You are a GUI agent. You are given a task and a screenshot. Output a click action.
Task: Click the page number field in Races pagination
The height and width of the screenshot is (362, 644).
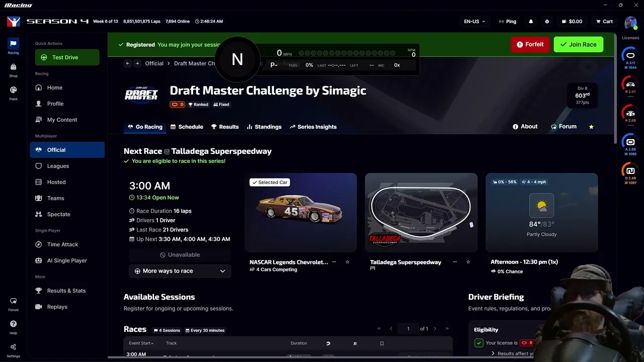click(408, 329)
